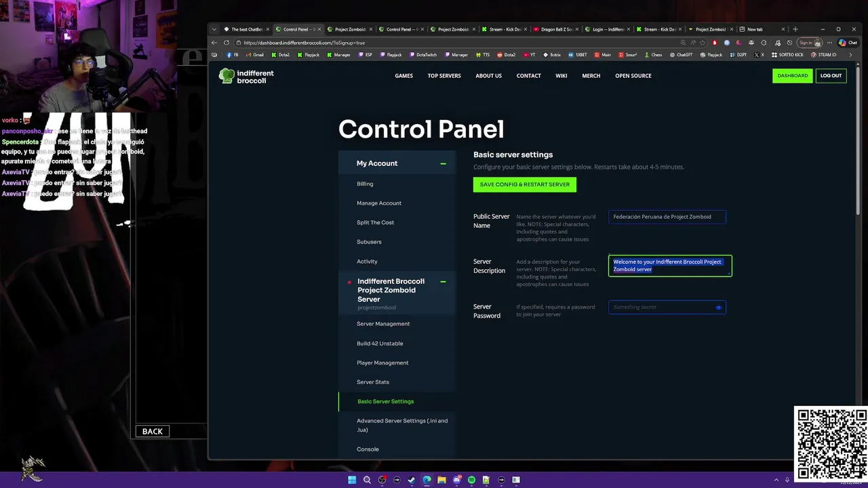
Task: Open the ESP bookmark
Action: tap(366, 55)
